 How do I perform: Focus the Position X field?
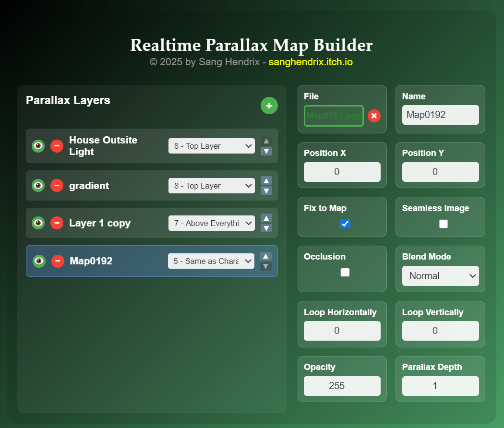point(342,172)
